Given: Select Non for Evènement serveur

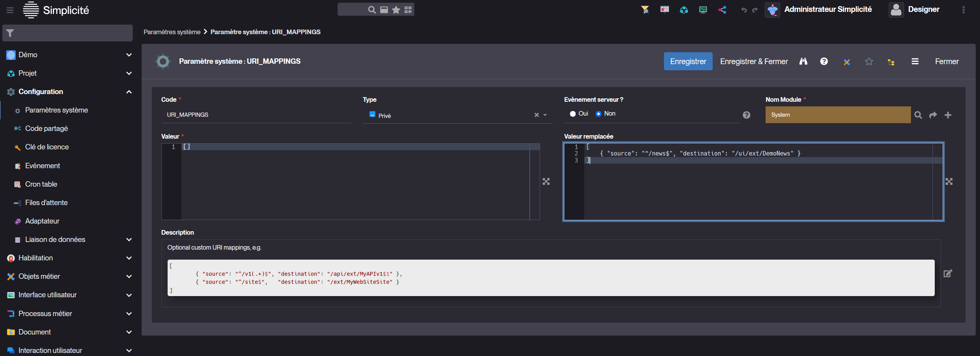Looking at the screenshot, I should pyautogui.click(x=598, y=114).
